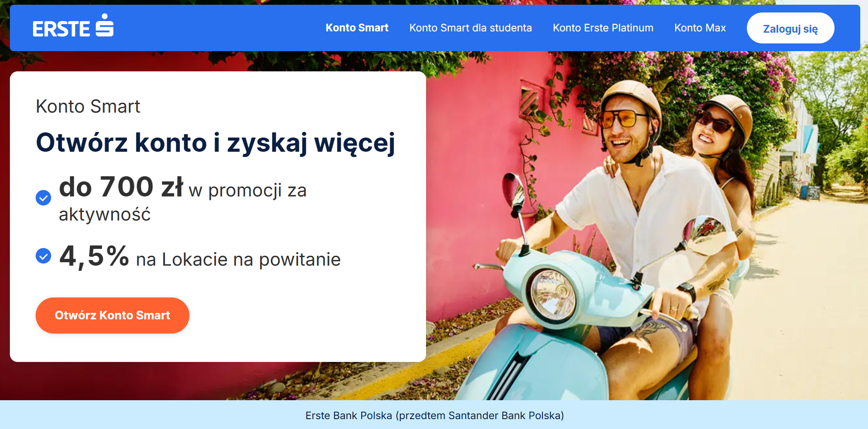Click Otwórz Konto Smart button
This screenshot has width=868, height=429.
pos(113,316)
